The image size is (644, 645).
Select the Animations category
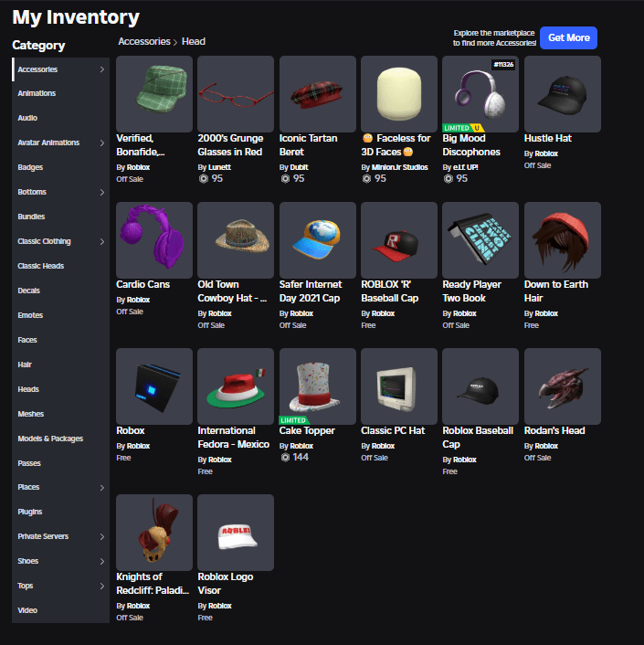(x=61, y=93)
